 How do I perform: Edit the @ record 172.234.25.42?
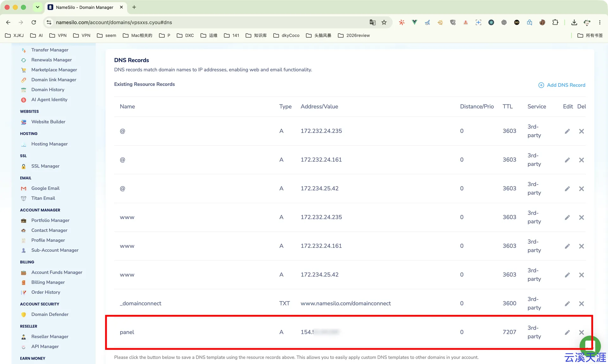(x=567, y=189)
